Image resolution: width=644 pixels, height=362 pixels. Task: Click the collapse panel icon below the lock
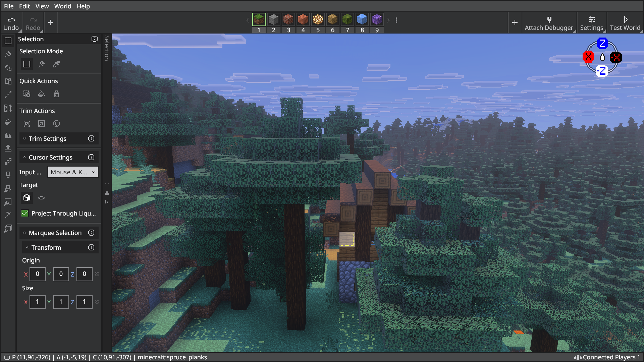pyautogui.click(x=107, y=202)
